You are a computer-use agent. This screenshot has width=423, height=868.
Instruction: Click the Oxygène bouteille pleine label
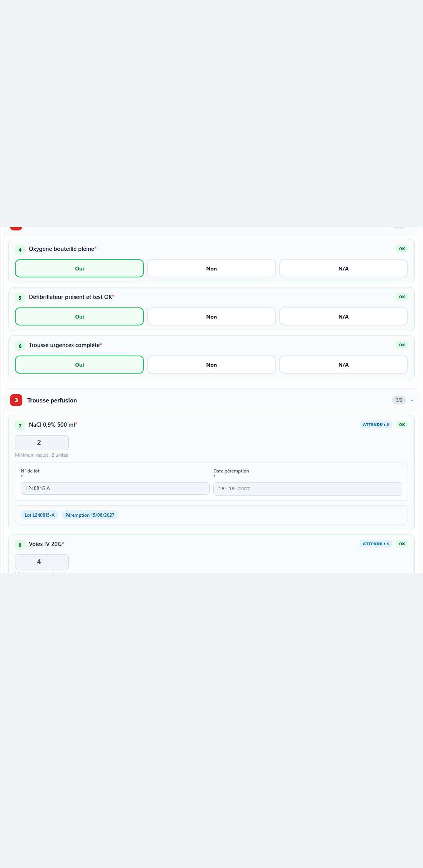tap(62, 249)
